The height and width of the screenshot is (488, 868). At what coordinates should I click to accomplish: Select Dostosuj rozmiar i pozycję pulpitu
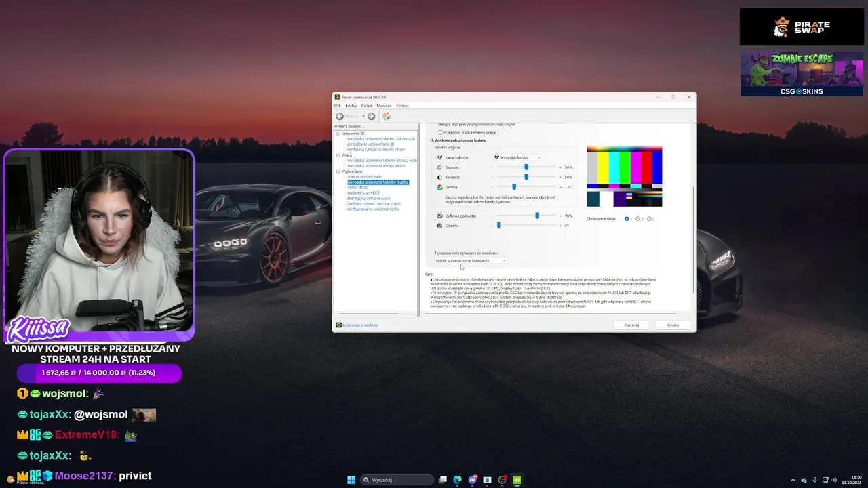point(374,204)
